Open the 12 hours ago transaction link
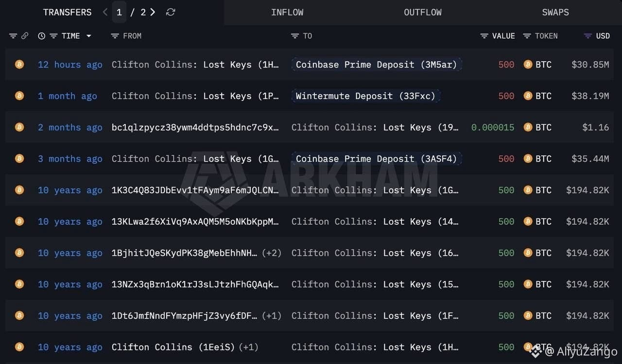622x364 pixels. [70, 65]
